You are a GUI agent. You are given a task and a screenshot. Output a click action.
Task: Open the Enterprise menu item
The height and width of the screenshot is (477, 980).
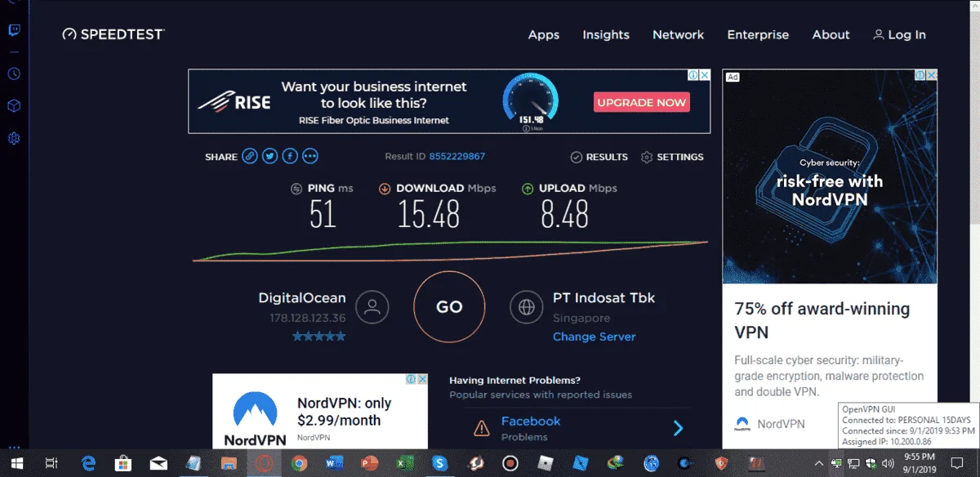coord(758,34)
